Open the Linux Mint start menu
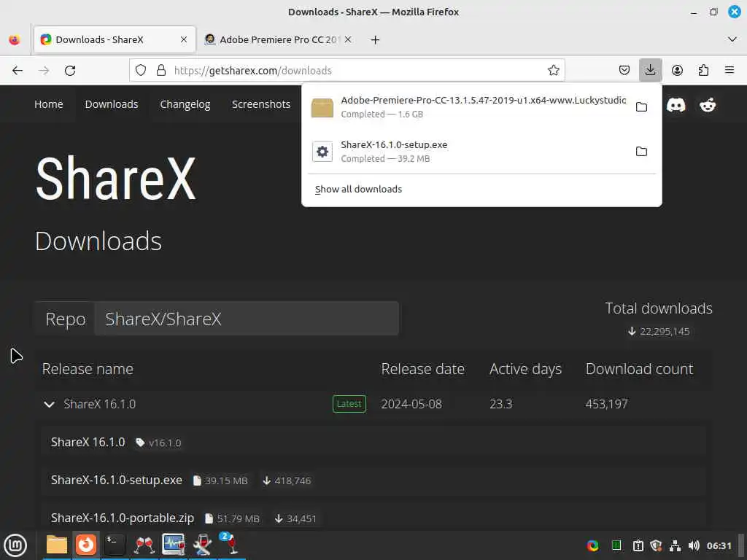 click(15, 545)
